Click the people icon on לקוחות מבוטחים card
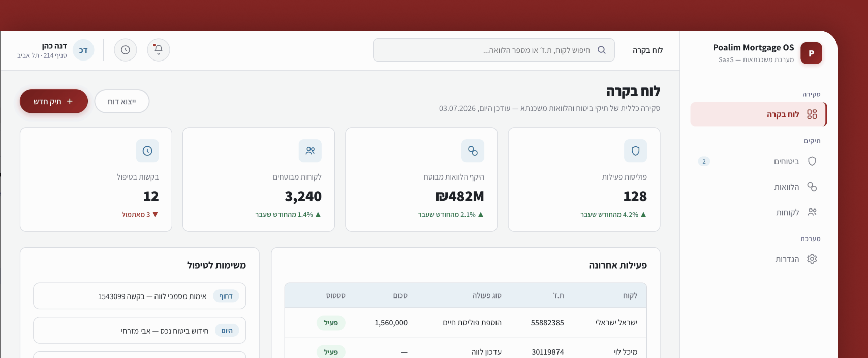The width and height of the screenshot is (868, 358). (310, 151)
